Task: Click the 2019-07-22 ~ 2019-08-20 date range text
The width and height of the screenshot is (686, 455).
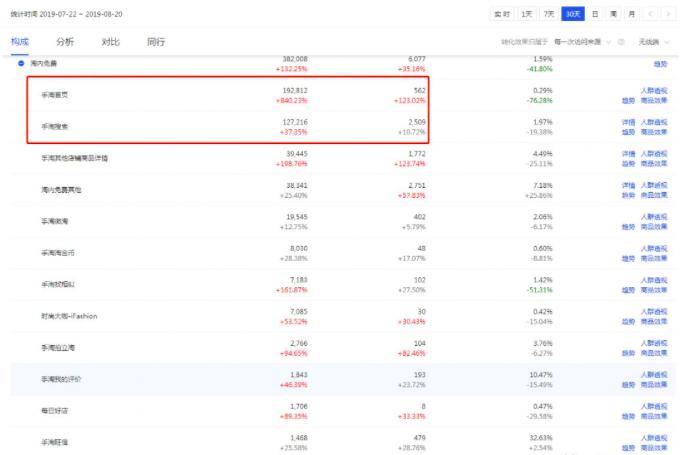Action: point(81,14)
